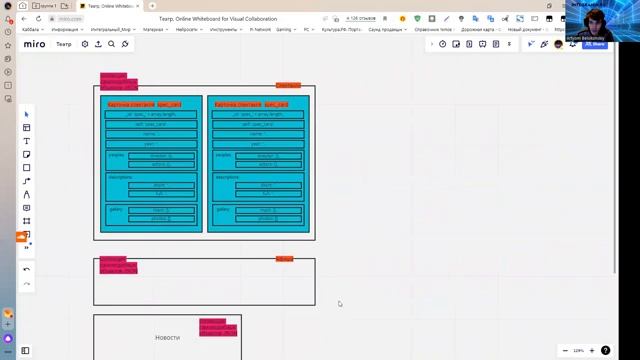The width and height of the screenshot is (640, 360).
Task: Click the blue Share button
Action: (x=595, y=44)
